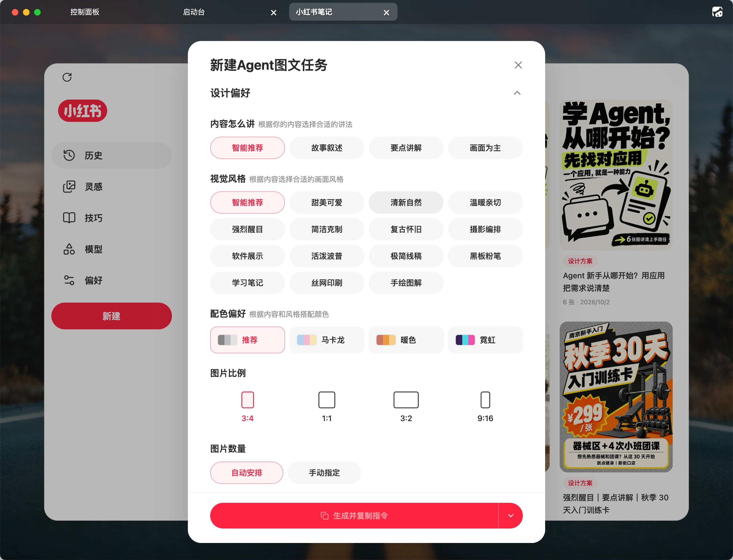This screenshot has width=733, height=560.
Task: Click the 偏好 sliders icon in the sidebar
Action: tap(69, 280)
